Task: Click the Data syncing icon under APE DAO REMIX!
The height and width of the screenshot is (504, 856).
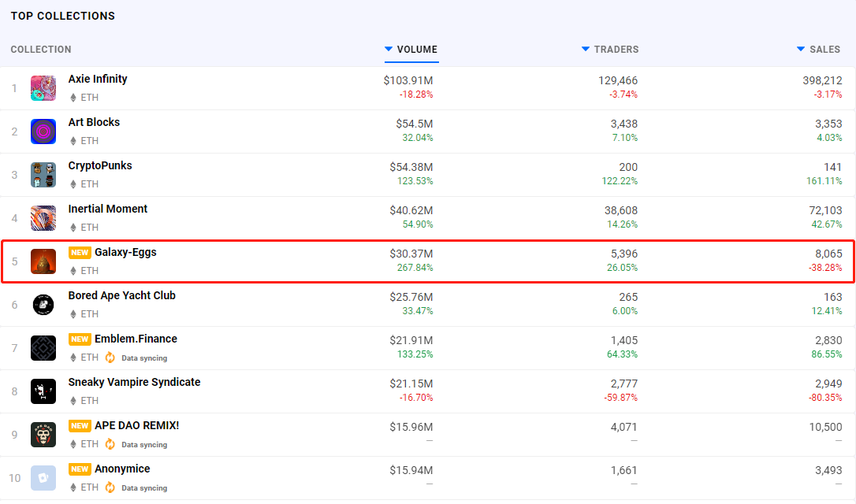Action: [x=110, y=444]
